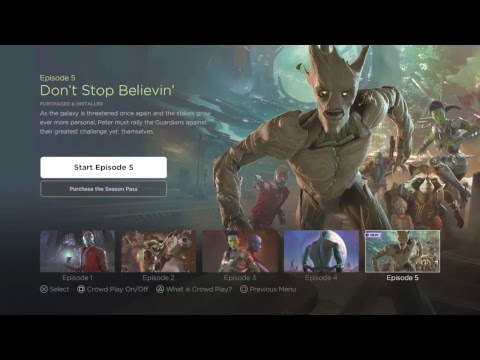Click the highlighted Episode 5 thumbnail
The image size is (480, 360).
tap(403, 251)
